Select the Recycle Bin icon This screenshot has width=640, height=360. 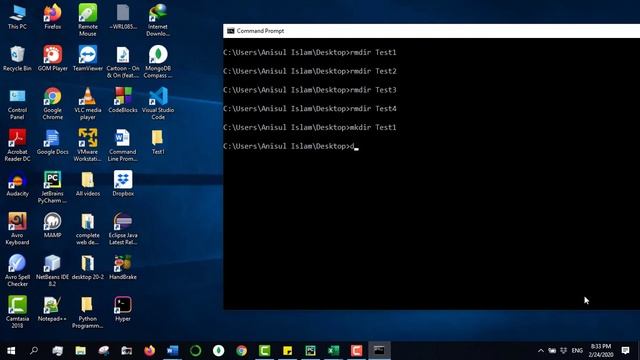(17, 59)
